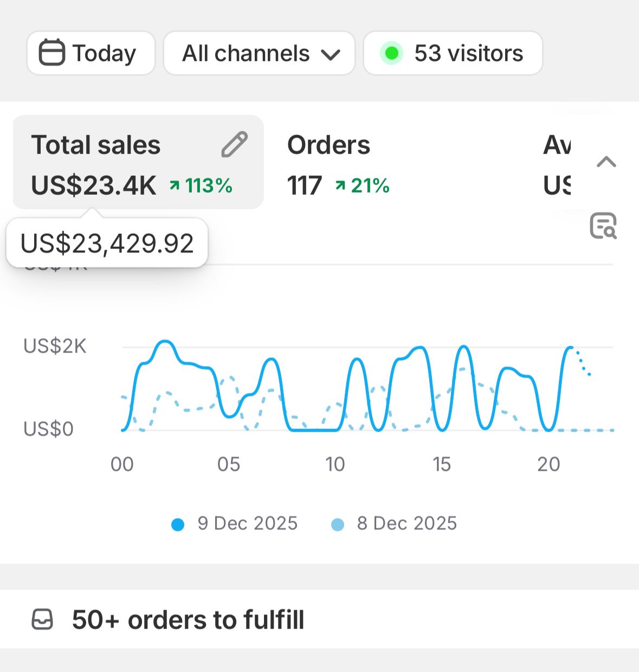Click the green arrow beside 113%
Viewport: 639px width, 672px height.
pos(175,185)
